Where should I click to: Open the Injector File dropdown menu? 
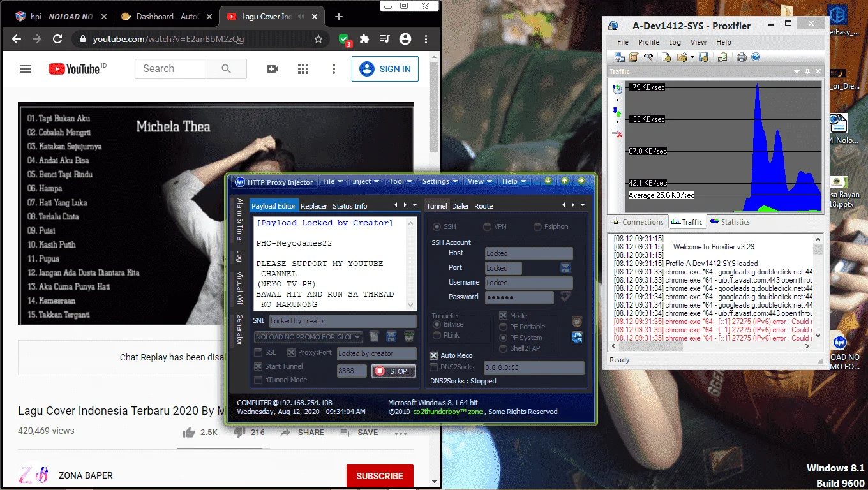pos(333,181)
